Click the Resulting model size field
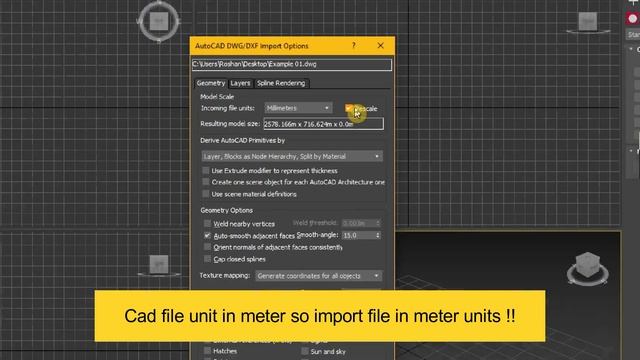The height and width of the screenshot is (360, 640). tap(323, 124)
